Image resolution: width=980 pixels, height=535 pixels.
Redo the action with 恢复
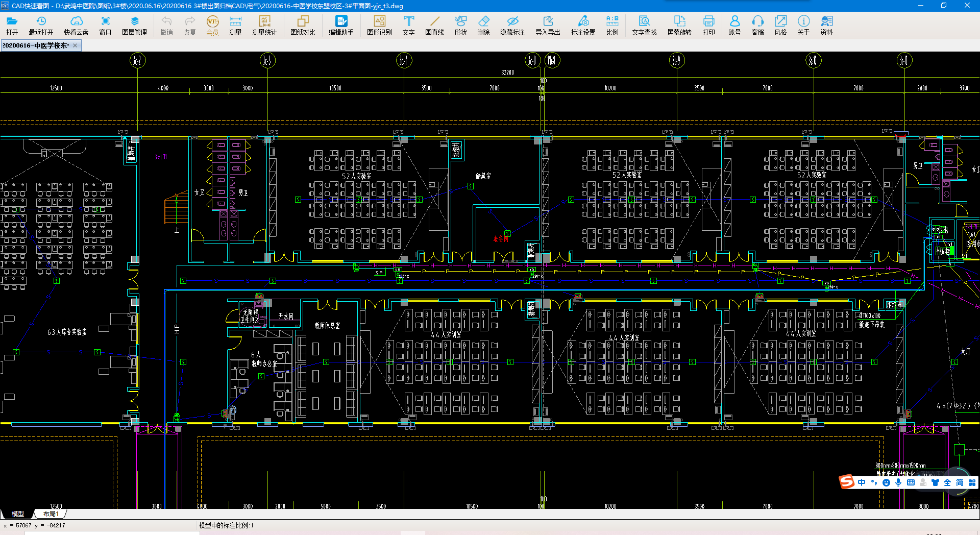click(189, 26)
